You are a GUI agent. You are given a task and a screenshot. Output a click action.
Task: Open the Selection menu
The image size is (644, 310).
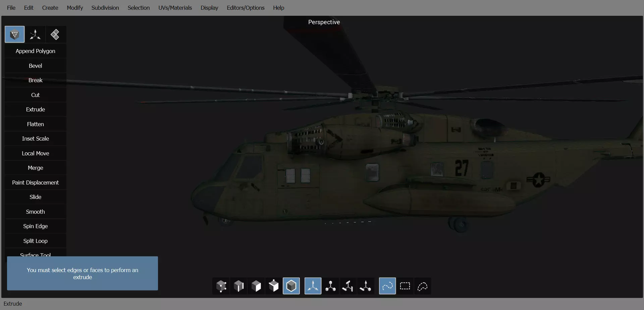(x=139, y=8)
